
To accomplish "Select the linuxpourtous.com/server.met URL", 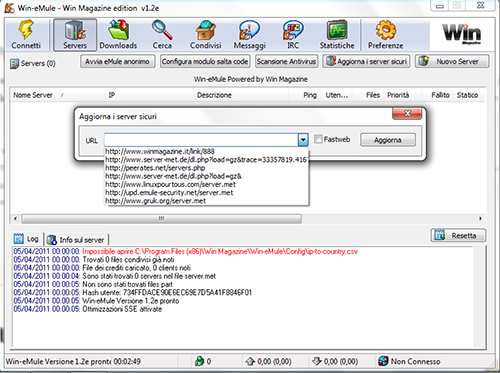I will pyautogui.click(x=207, y=184).
